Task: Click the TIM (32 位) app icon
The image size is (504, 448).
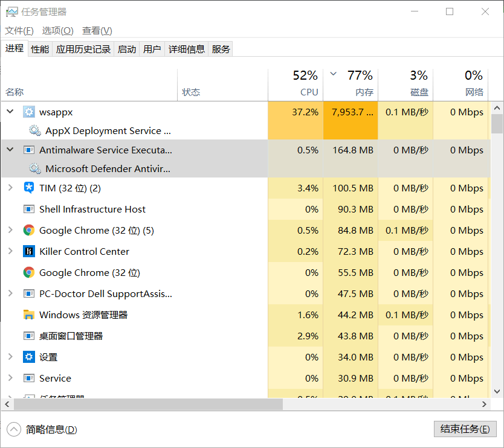Action: click(x=29, y=188)
